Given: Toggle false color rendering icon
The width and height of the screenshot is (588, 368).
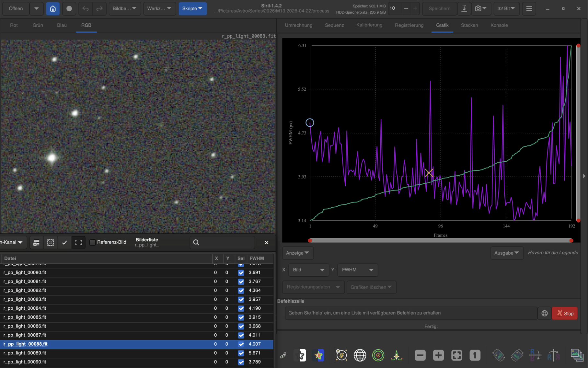Looking at the screenshot, I should [x=319, y=355].
